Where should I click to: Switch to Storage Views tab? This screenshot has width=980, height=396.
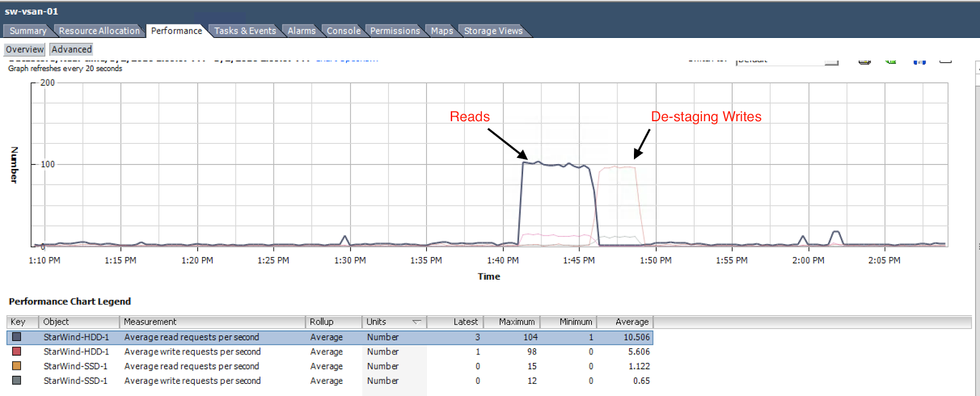pyautogui.click(x=493, y=31)
